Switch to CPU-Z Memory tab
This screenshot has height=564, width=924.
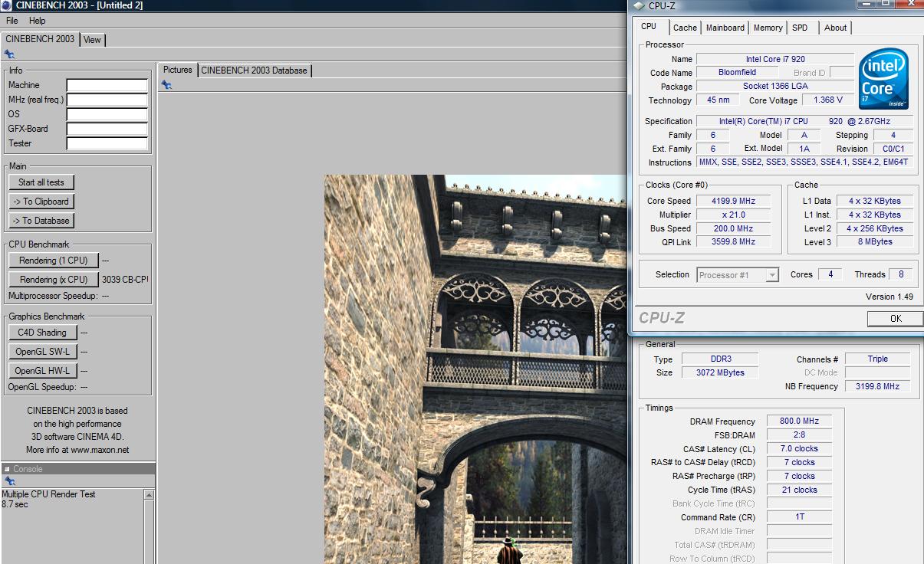(x=768, y=28)
